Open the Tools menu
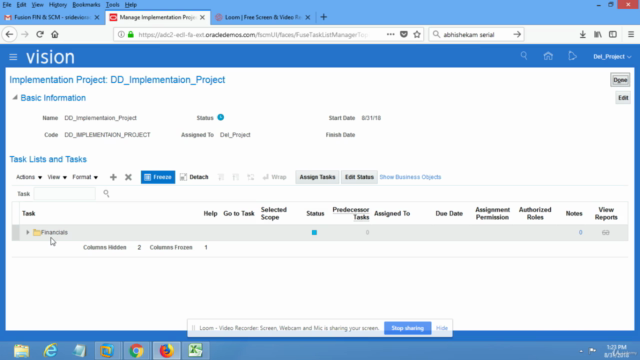The width and height of the screenshot is (640, 360). pos(112,5)
